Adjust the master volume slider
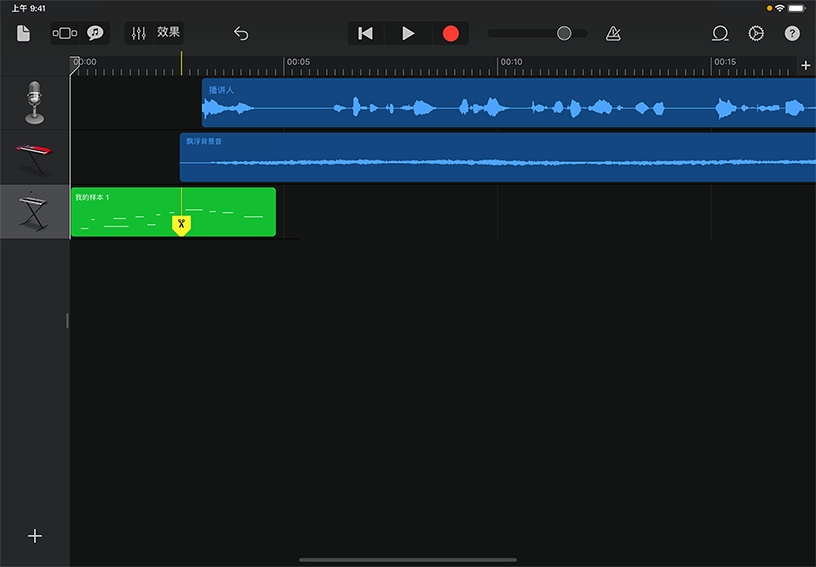 (x=564, y=33)
